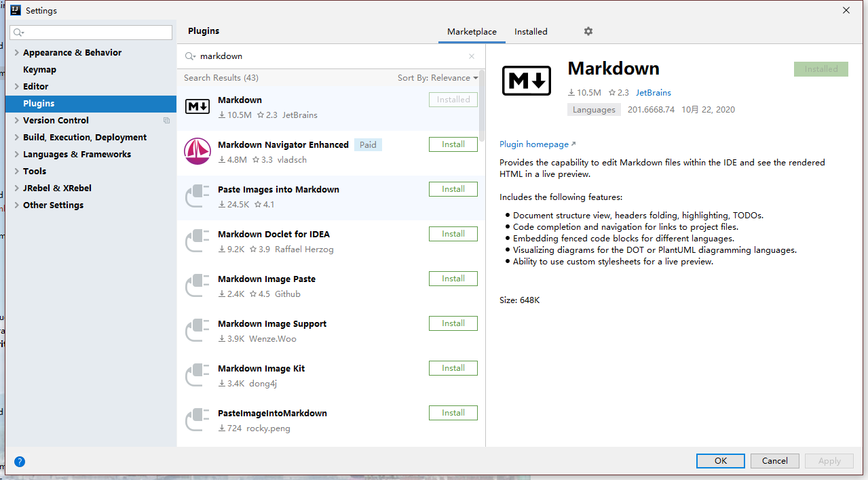This screenshot has width=868, height=480.
Task: Select the Markdown Navigator Enhanced plugin icon
Action: click(x=197, y=151)
